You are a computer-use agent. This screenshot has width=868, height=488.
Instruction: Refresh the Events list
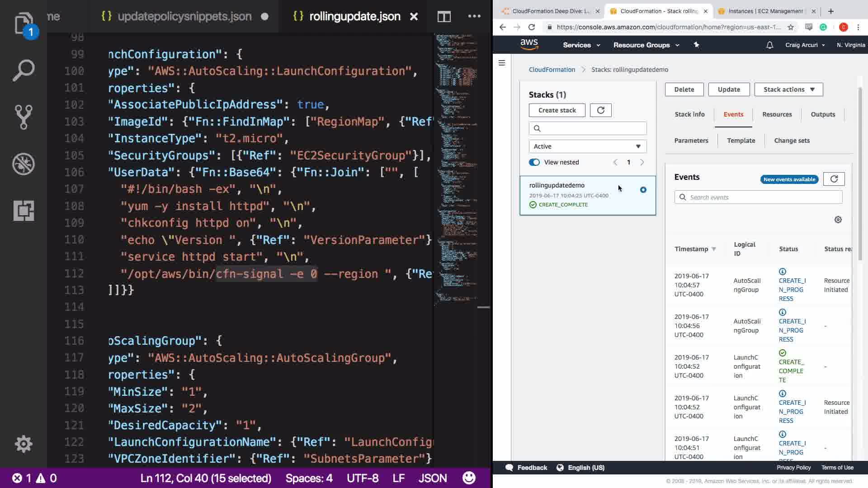click(x=834, y=179)
